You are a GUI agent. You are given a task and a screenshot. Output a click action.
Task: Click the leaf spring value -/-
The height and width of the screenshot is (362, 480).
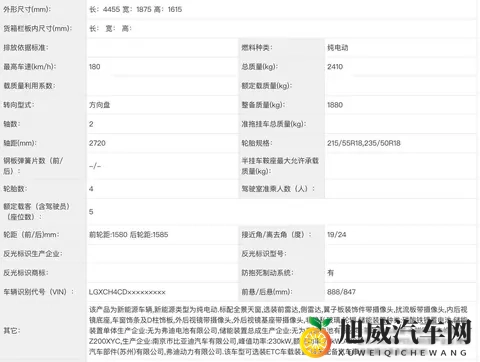pyautogui.click(x=95, y=166)
